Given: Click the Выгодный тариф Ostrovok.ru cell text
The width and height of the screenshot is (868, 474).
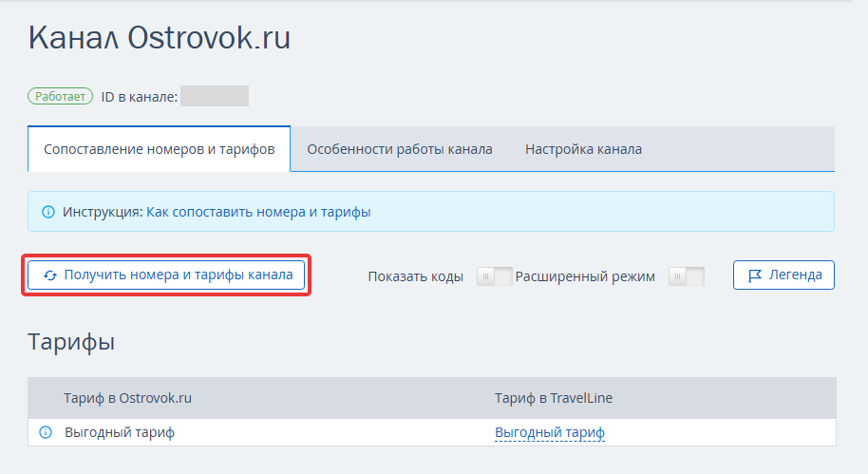Looking at the screenshot, I should [120, 432].
